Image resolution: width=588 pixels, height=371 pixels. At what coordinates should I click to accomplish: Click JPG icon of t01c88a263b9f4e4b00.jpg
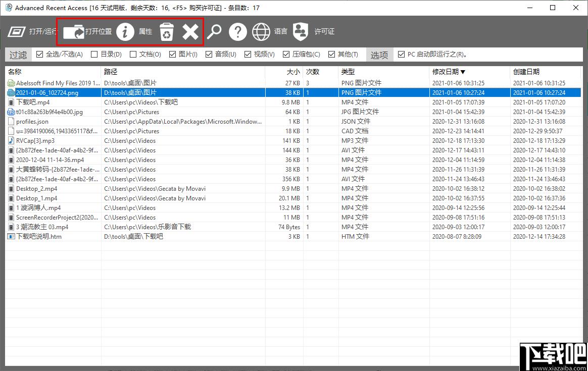point(11,112)
